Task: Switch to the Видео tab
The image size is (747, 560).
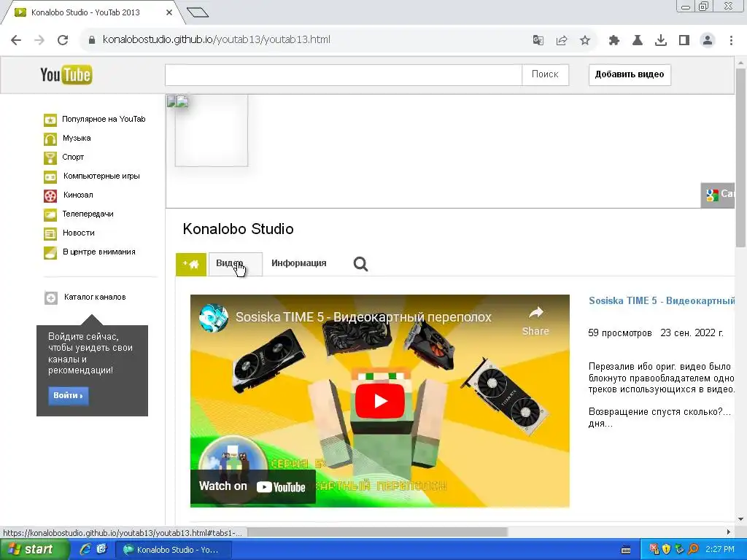Action: [x=236, y=264]
